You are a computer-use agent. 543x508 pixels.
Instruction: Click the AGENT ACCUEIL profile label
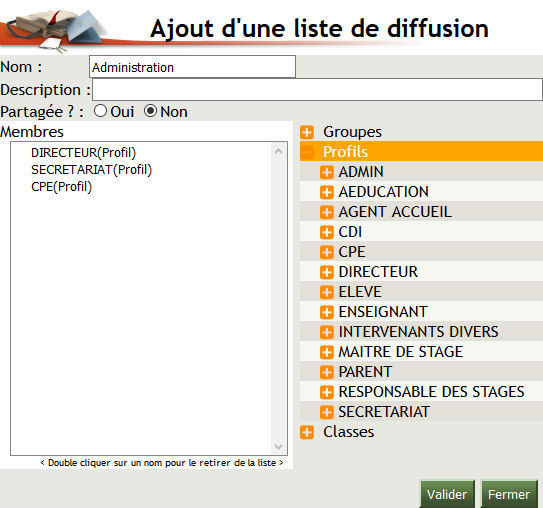coord(395,212)
